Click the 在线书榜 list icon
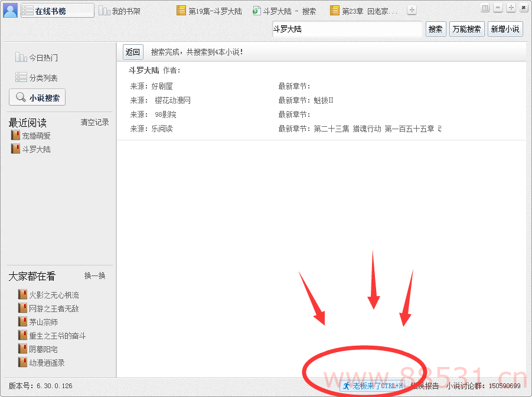Screen dimensions: 532x397 tap(28, 11)
